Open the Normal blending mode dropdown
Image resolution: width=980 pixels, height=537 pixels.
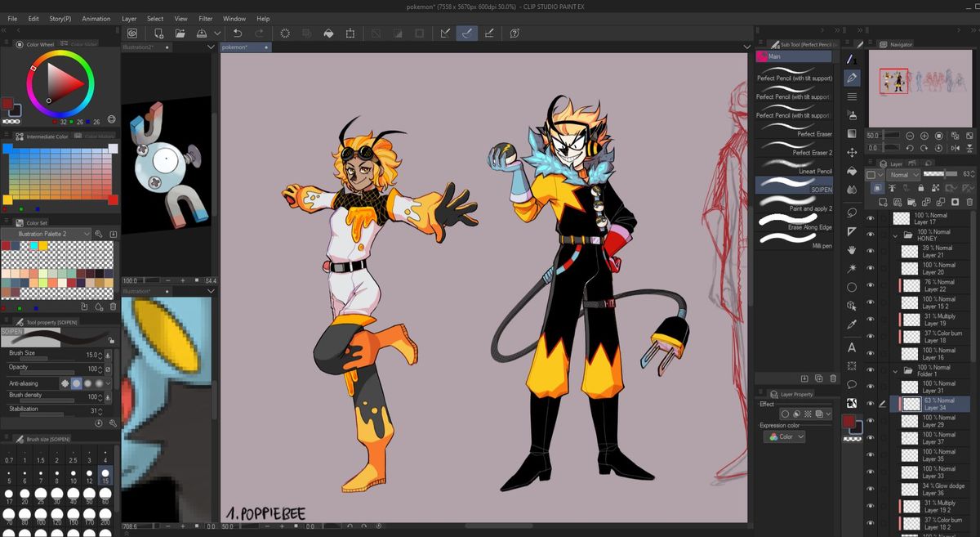click(x=903, y=175)
